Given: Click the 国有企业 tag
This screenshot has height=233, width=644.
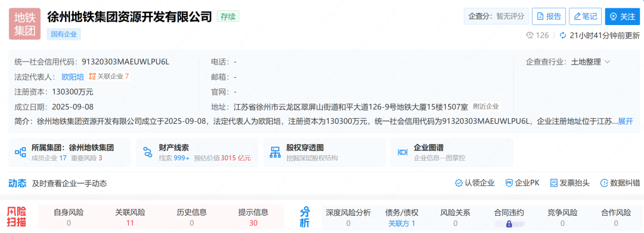Looking at the screenshot, I should pyautogui.click(x=64, y=34).
